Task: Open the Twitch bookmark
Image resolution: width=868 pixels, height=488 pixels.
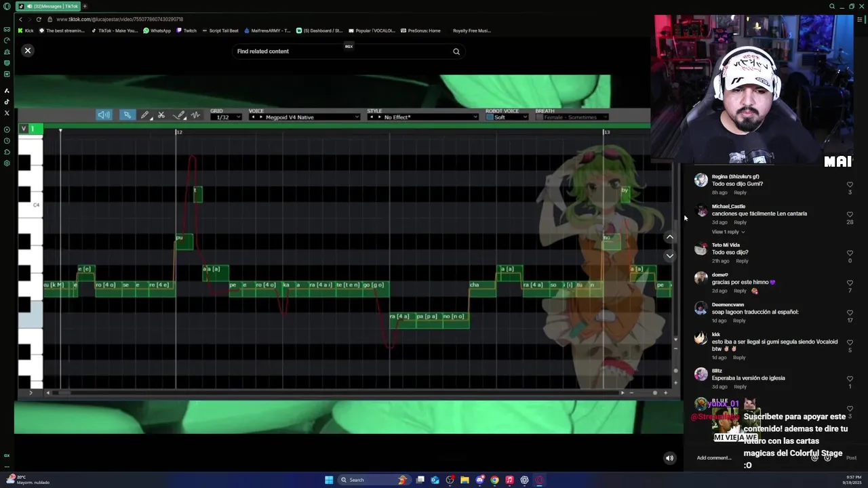Action: (186, 30)
